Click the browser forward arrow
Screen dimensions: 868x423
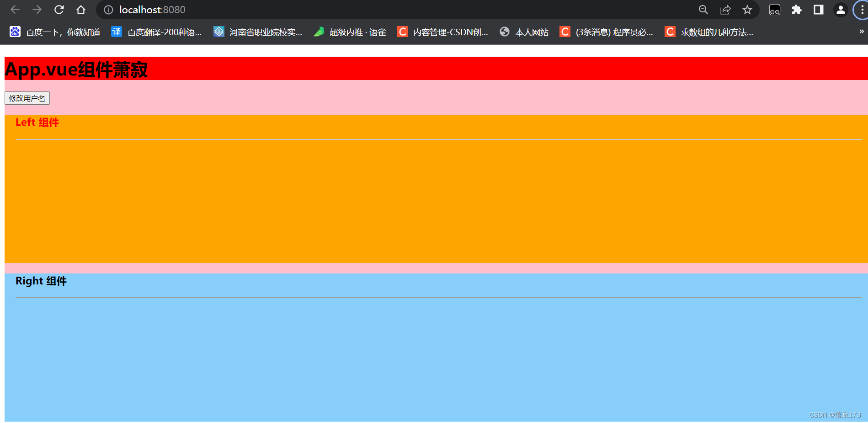(x=37, y=10)
